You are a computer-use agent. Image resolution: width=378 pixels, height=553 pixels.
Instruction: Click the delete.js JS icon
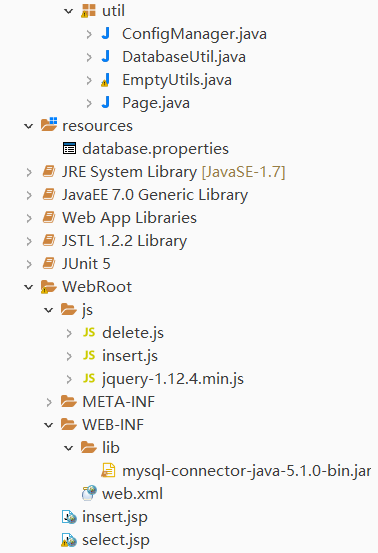pos(89,332)
